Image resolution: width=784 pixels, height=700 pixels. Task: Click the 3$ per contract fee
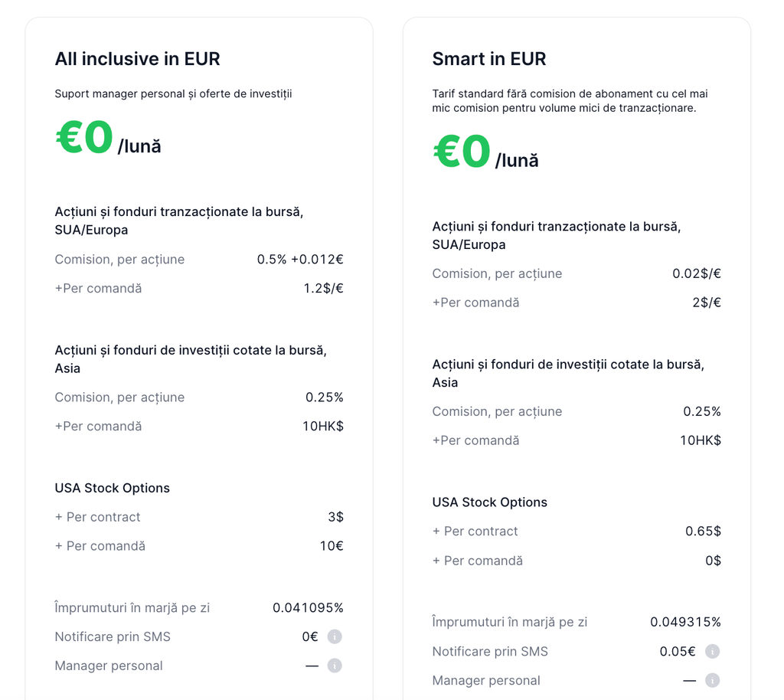click(x=335, y=517)
